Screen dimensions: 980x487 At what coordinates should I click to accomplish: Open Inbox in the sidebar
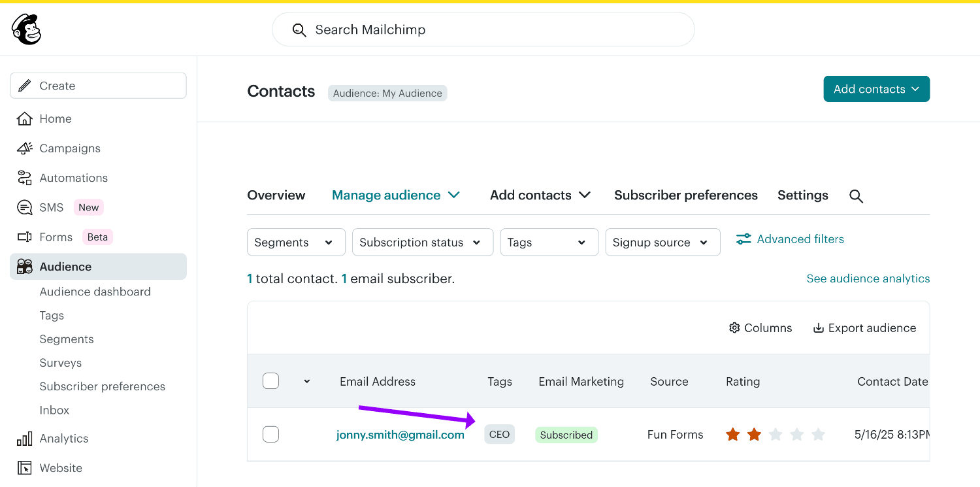point(54,410)
